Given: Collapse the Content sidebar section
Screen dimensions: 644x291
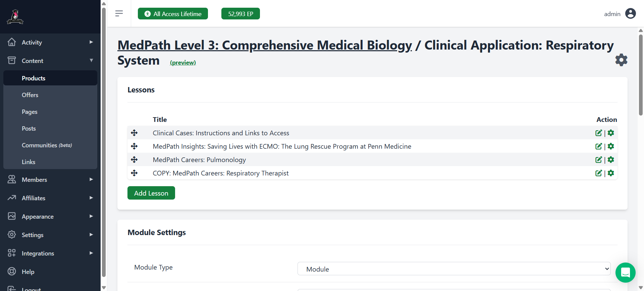Looking at the screenshot, I should click(x=50, y=61).
